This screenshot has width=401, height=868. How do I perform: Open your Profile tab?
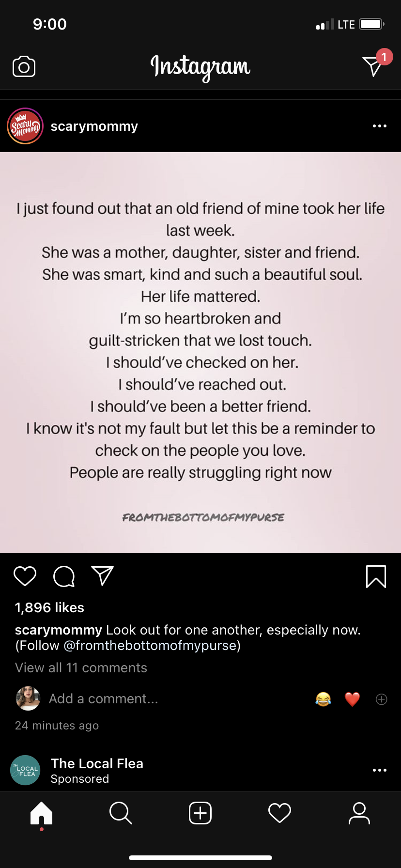(359, 813)
